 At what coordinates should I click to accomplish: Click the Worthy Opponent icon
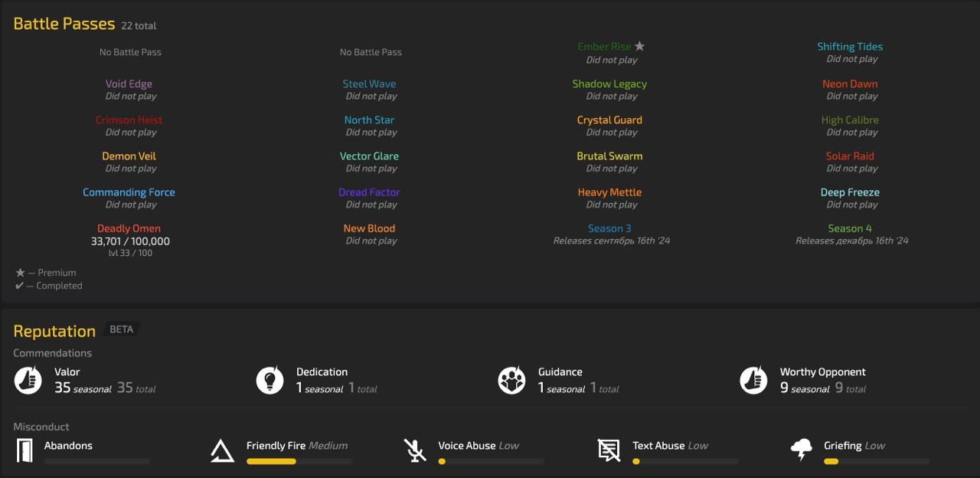click(x=753, y=380)
